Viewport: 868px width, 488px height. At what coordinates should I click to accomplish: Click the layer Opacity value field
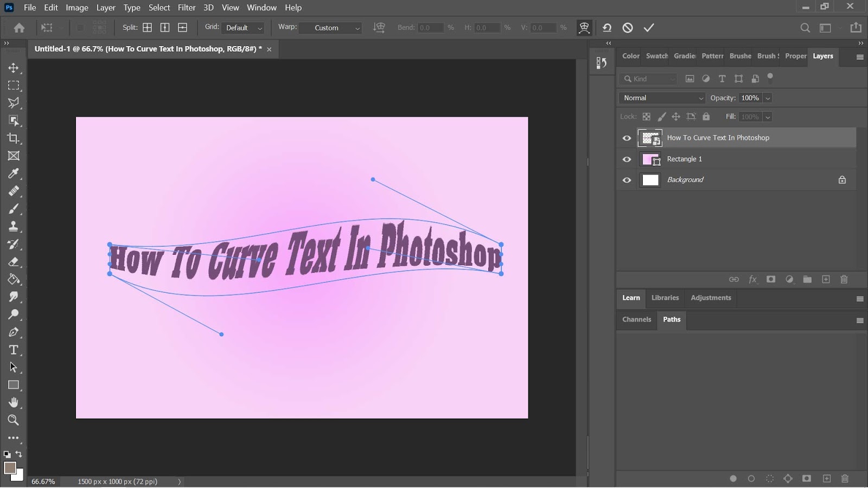(750, 98)
